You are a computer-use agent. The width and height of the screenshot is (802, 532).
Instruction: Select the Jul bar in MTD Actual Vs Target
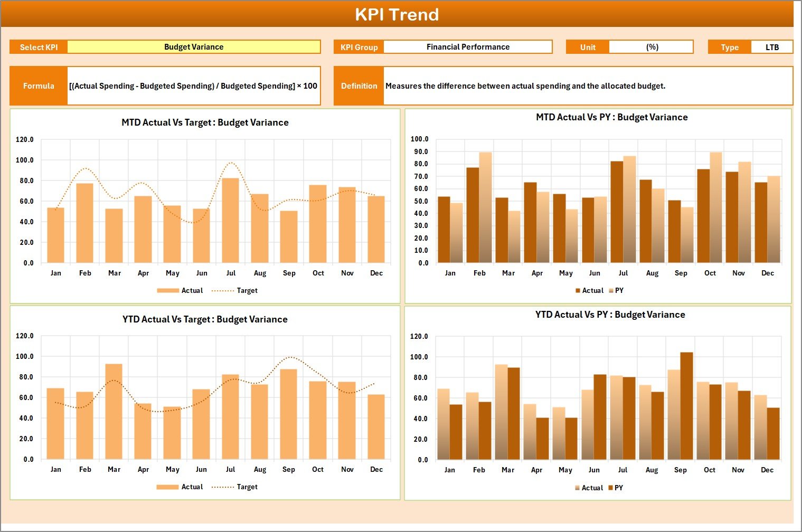click(230, 221)
